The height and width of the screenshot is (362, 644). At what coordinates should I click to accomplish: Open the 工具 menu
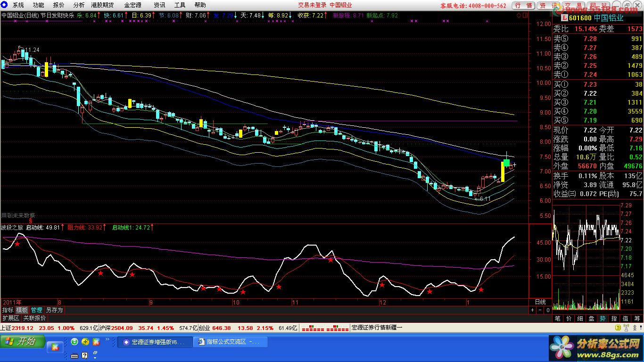[180, 5]
